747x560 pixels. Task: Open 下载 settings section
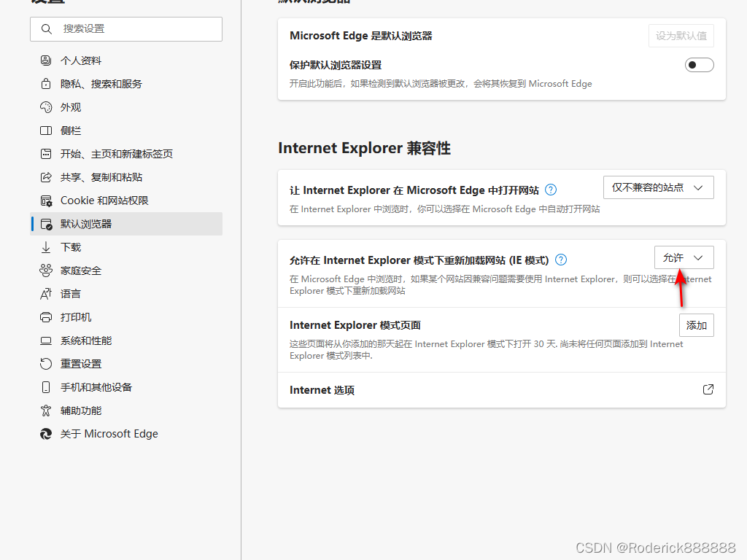126,247
